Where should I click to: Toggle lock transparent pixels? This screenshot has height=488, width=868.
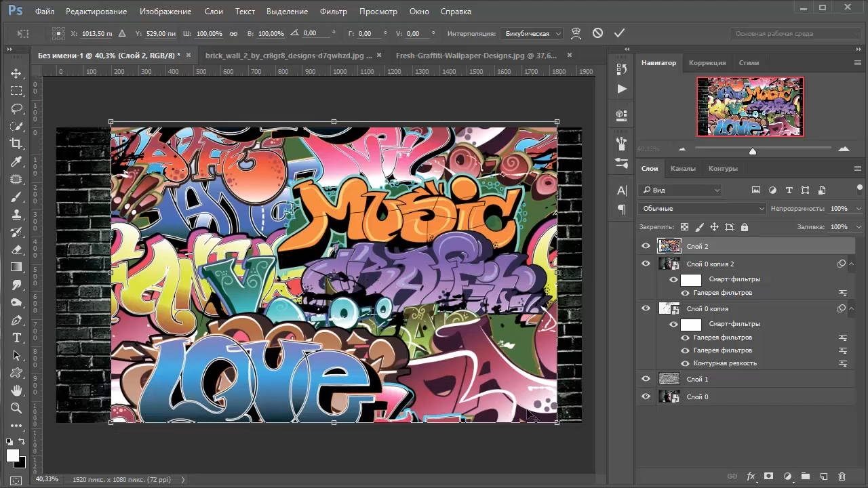click(x=684, y=227)
